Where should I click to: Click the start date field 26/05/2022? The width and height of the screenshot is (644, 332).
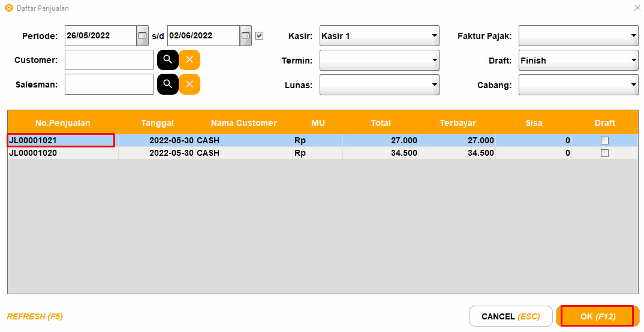pyautogui.click(x=101, y=36)
